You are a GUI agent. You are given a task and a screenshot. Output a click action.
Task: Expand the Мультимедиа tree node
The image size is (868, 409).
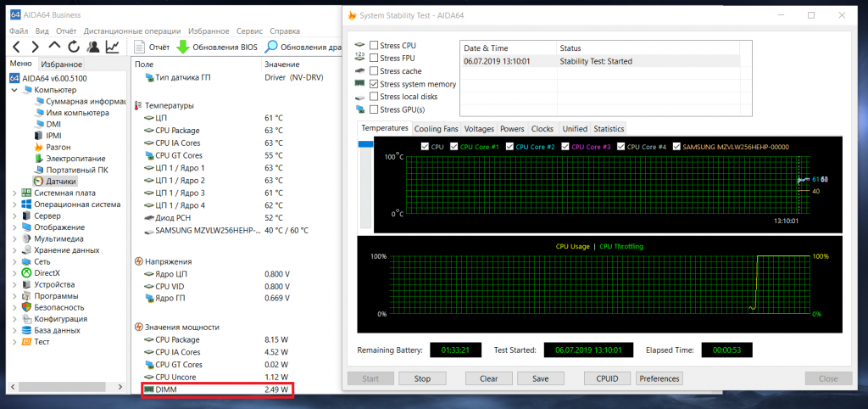(14, 238)
